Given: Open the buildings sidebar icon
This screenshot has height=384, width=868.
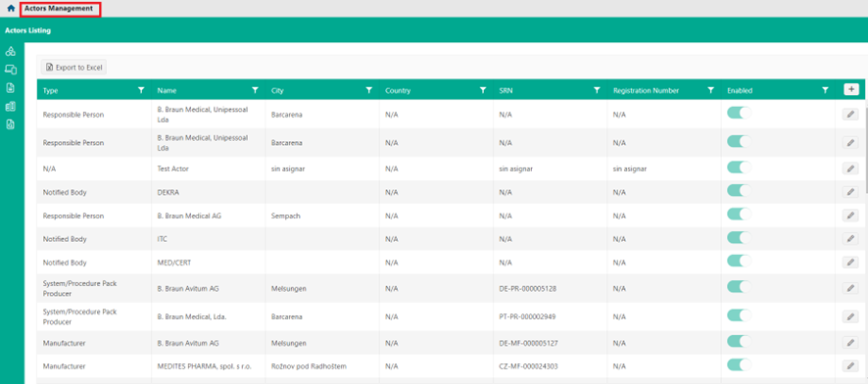Looking at the screenshot, I should (x=11, y=106).
